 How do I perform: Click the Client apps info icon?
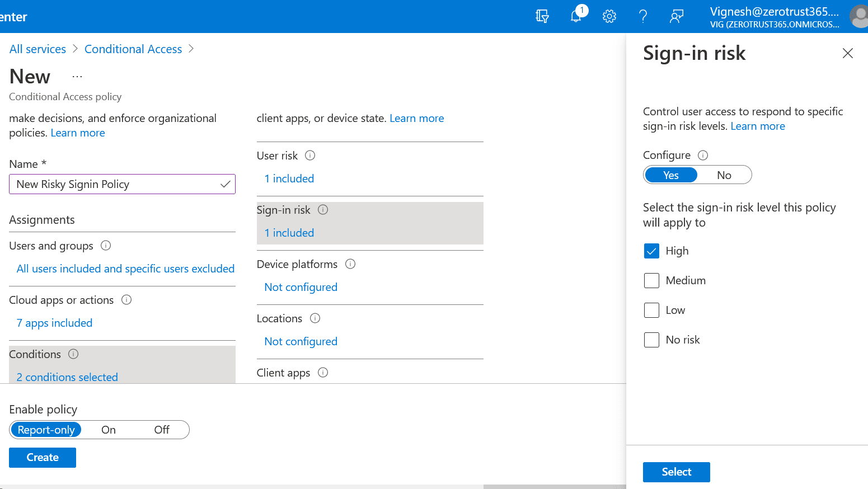pyautogui.click(x=323, y=373)
